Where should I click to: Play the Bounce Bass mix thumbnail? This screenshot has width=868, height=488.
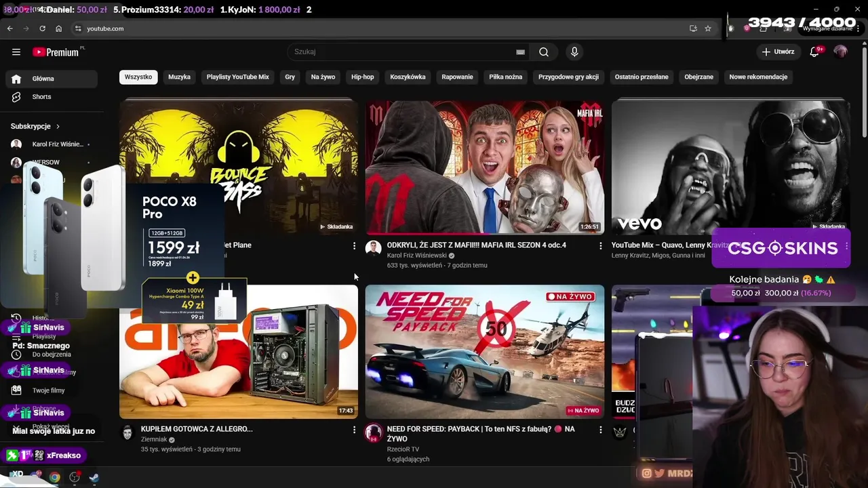coord(238,167)
